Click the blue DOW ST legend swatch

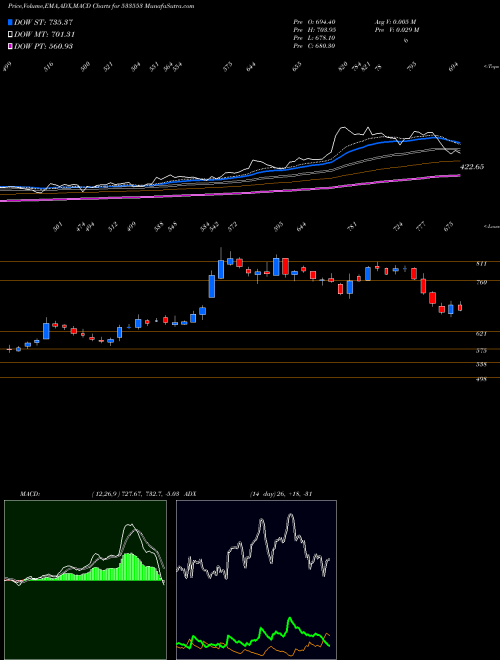tap(11, 22)
